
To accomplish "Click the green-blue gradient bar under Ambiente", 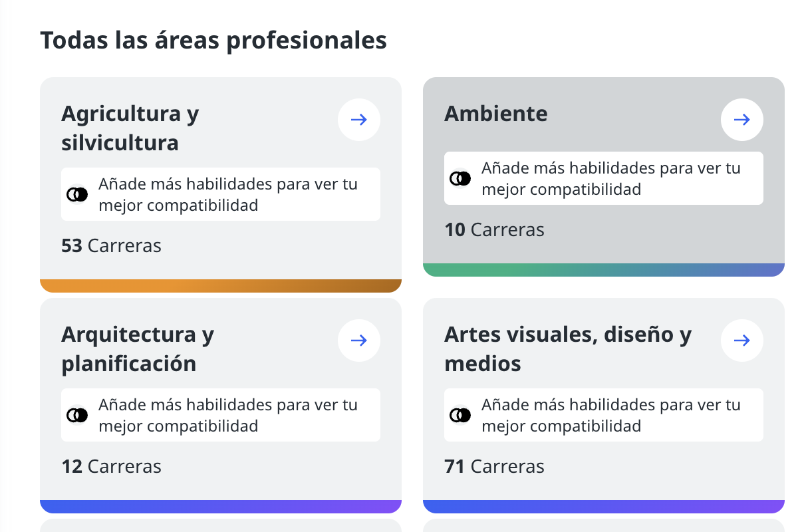I will [x=604, y=269].
